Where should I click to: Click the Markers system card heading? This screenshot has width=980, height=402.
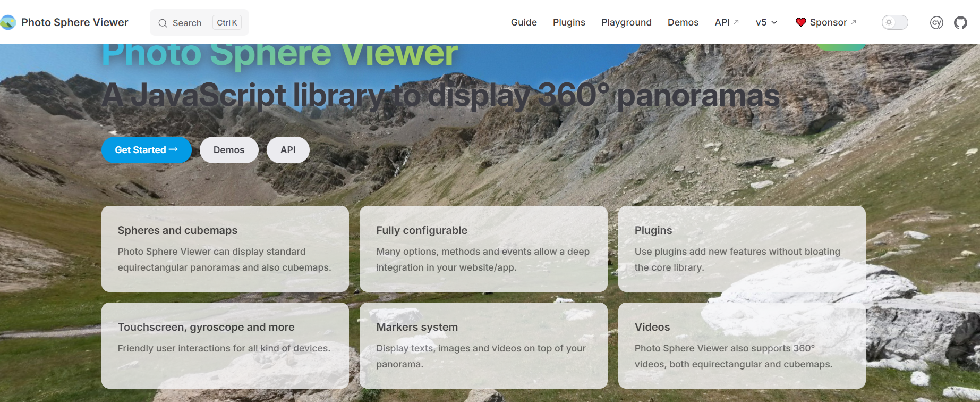417,327
